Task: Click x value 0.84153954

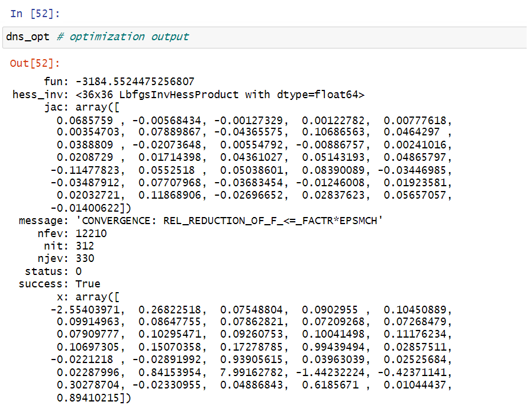Action: [170, 373]
